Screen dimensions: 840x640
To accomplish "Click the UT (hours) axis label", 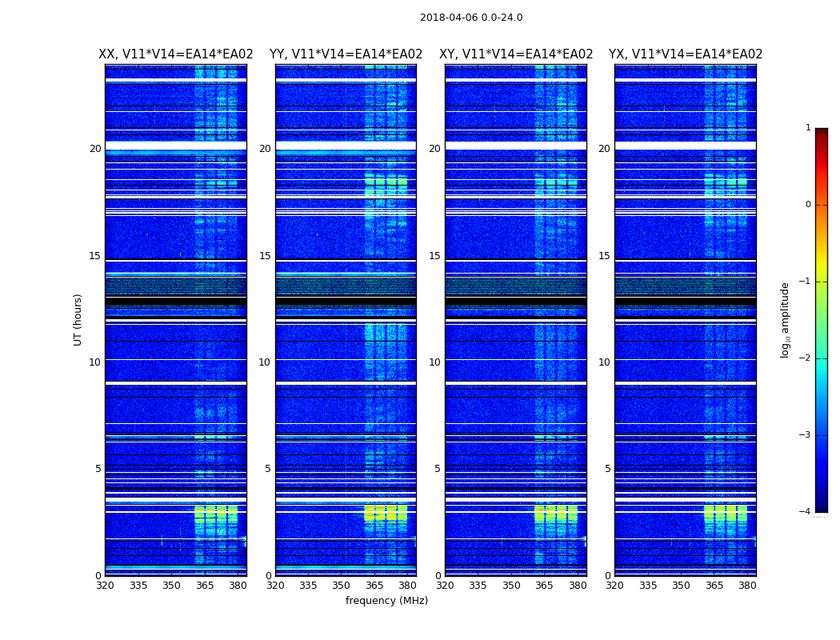I will [78, 320].
